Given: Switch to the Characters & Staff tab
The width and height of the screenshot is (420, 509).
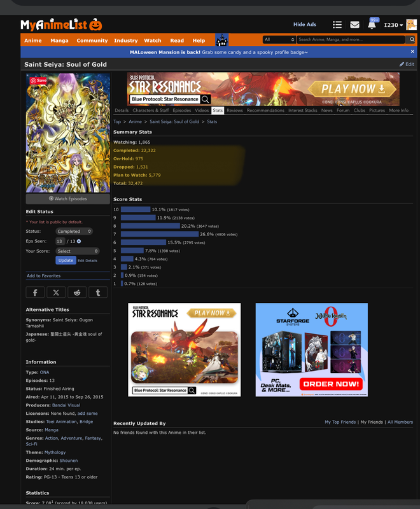Looking at the screenshot, I should pyautogui.click(x=151, y=110).
